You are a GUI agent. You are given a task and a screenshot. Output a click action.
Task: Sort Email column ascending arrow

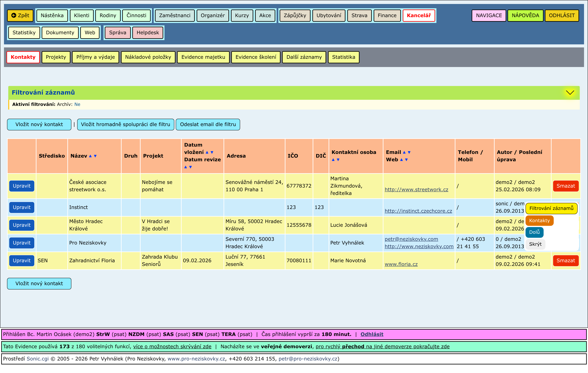coord(404,153)
